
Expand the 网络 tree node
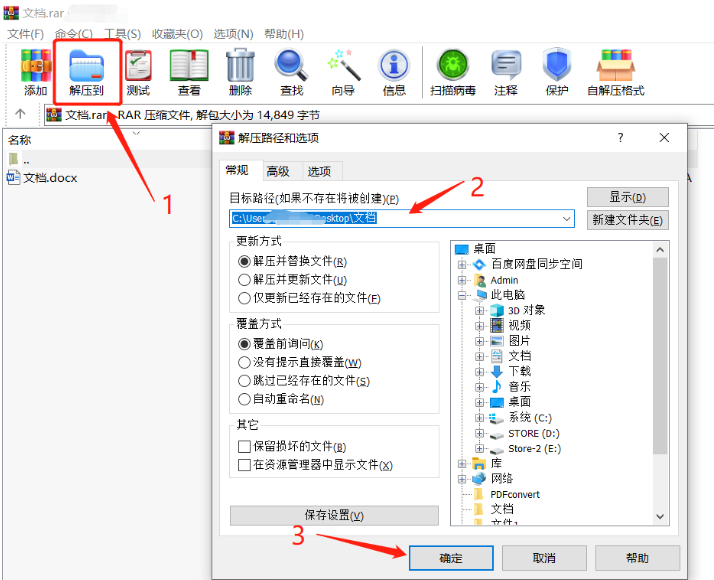coord(462,479)
